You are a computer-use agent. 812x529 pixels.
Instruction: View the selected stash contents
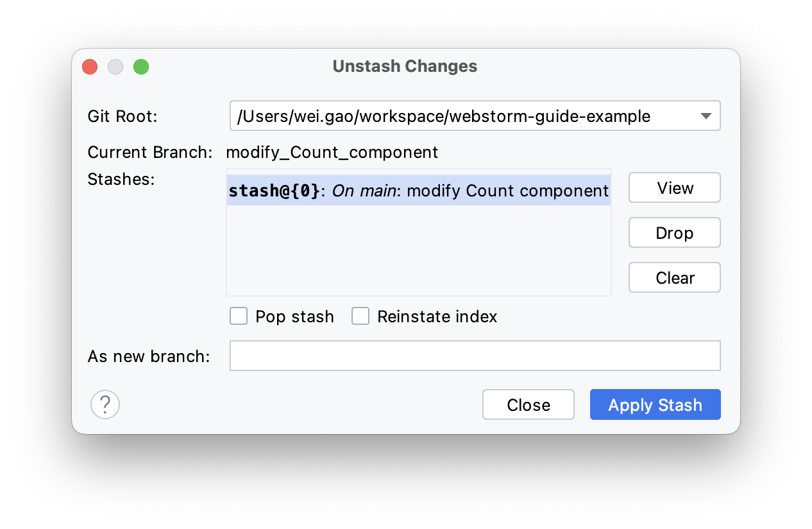tap(674, 187)
